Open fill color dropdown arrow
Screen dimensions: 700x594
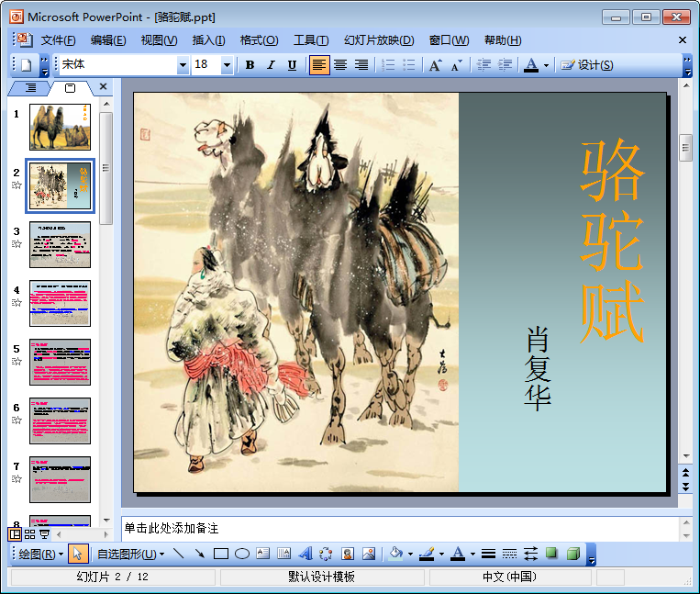(410, 555)
